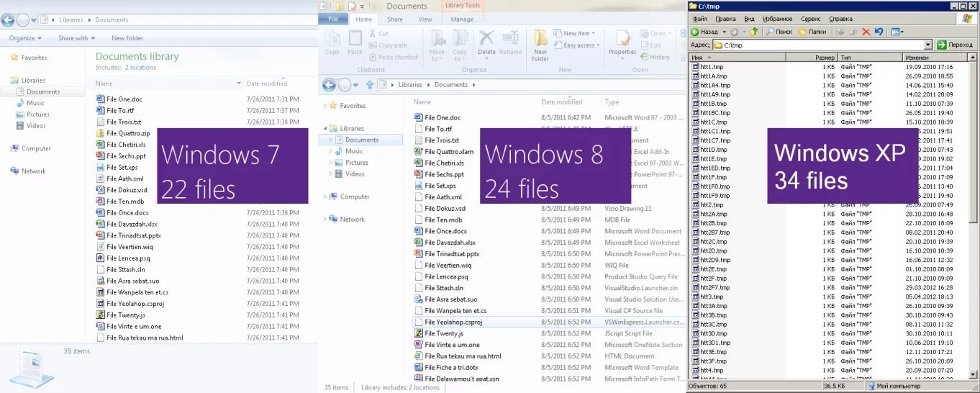This screenshot has width=980, height=393.
Task: Select File Twenty.js icon in Windows 8
Action: [x=418, y=333]
